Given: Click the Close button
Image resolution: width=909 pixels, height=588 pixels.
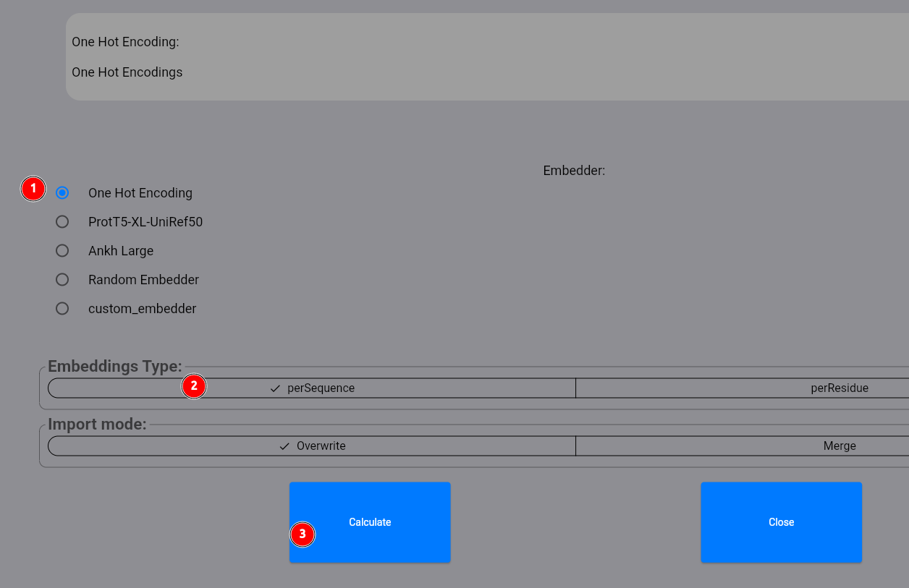Looking at the screenshot, I should pos(781,521).
